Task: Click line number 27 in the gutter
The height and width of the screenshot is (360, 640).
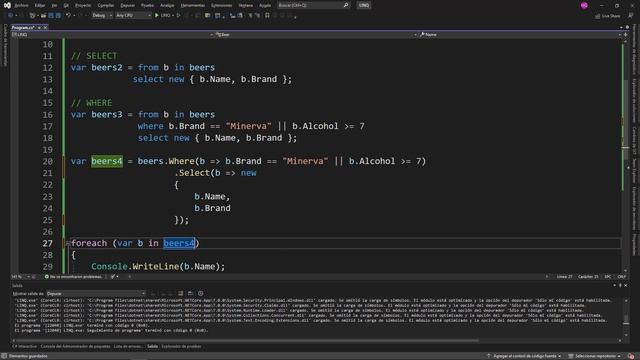Action: (47, 243)
